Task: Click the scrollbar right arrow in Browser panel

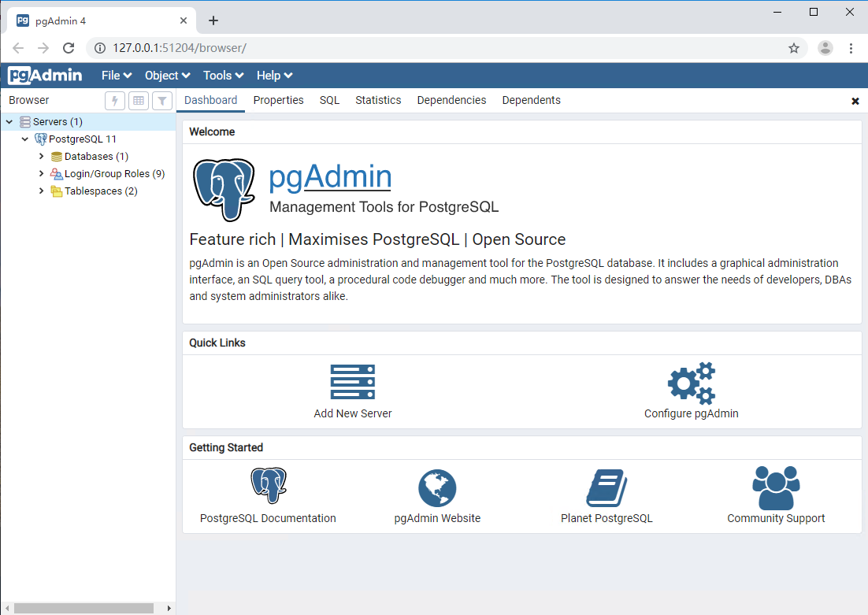Action: 169,609
